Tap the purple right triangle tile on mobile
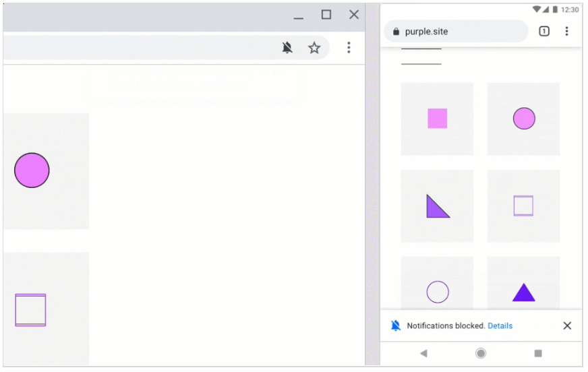 point(437,206)
